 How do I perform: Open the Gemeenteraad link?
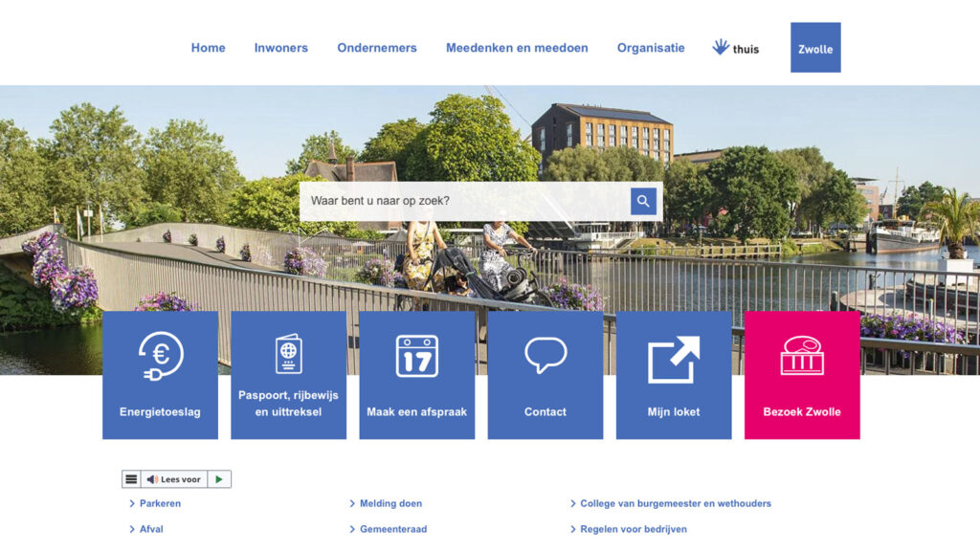pos(393,529)
